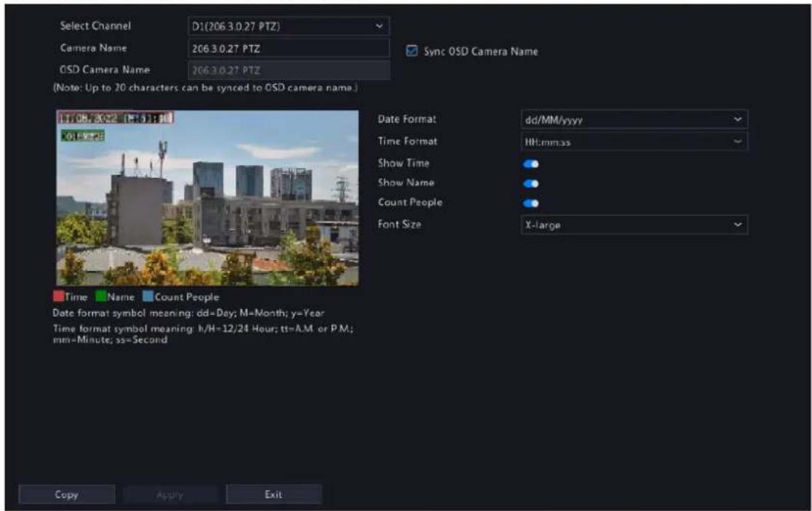This screenshot has width=812, height=511.
Task: Click the red Time legend swatch
Action: [x=58, y=296]
